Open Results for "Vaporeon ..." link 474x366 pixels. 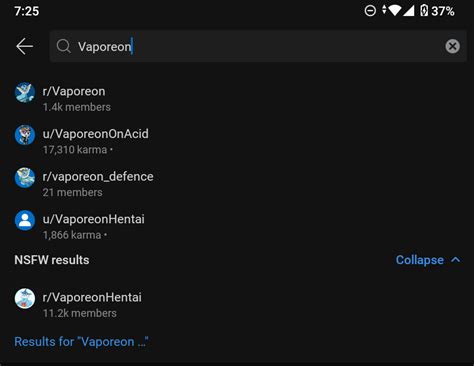pos(81,342)
